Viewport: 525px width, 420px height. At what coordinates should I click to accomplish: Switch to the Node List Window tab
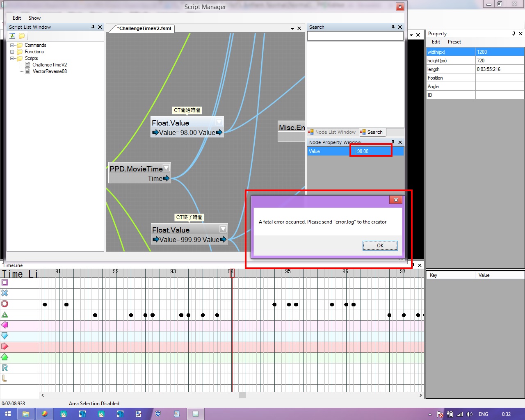[332, 132]
